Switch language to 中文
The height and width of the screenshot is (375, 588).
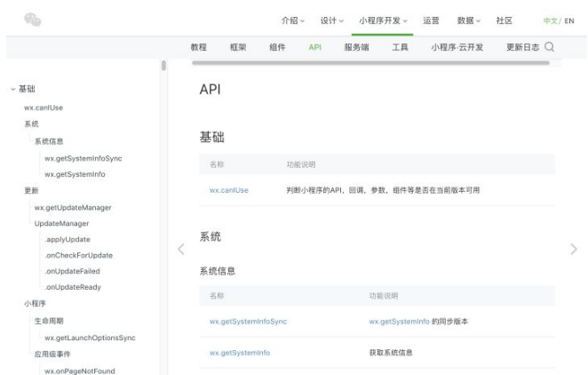pos(550,21)
